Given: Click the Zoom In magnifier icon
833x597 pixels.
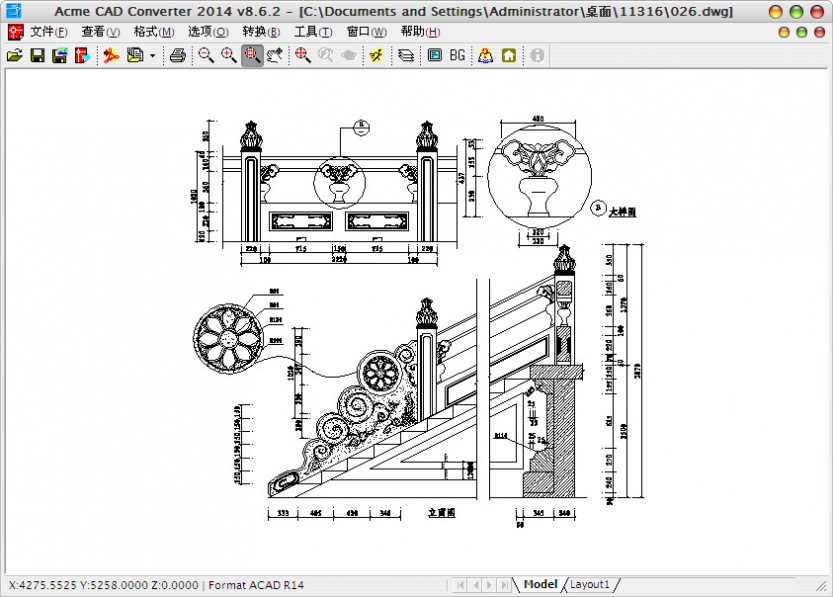Looking at the screenshot, I should click(229, 55).
